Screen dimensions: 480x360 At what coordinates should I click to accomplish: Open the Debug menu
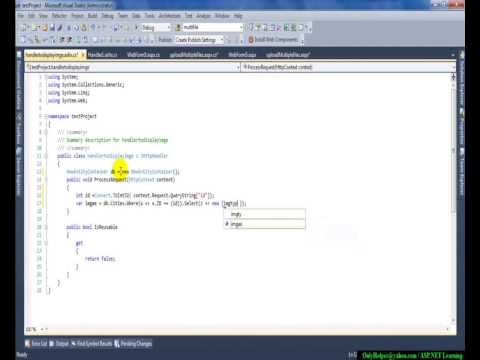click(107, 16)
